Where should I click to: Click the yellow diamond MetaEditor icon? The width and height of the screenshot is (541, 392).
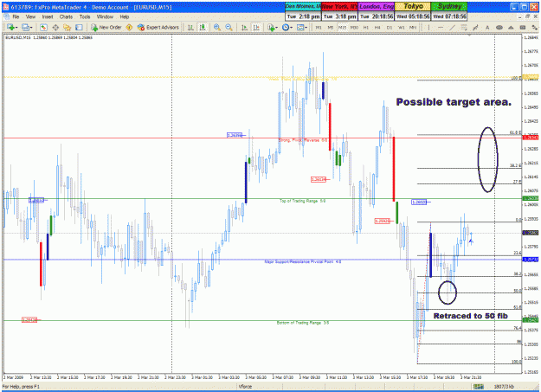click(x=129, y=28)
